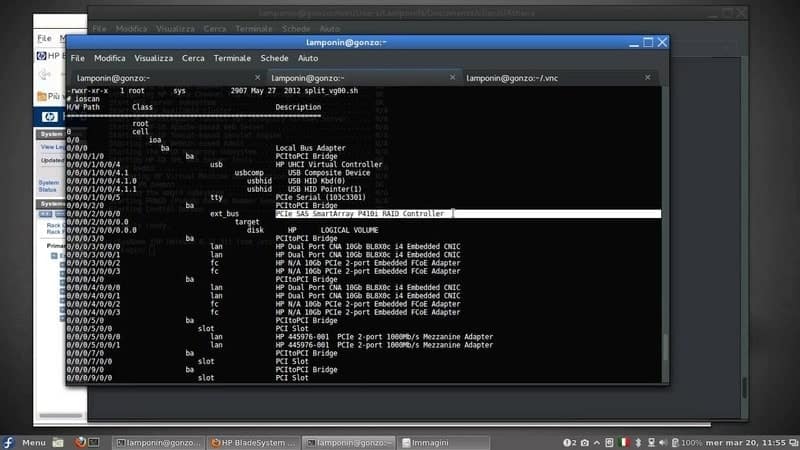Close the first lamponin@gonzo:~ tab
The height and width of the screenshot is (450, 800).
[257, 78]
